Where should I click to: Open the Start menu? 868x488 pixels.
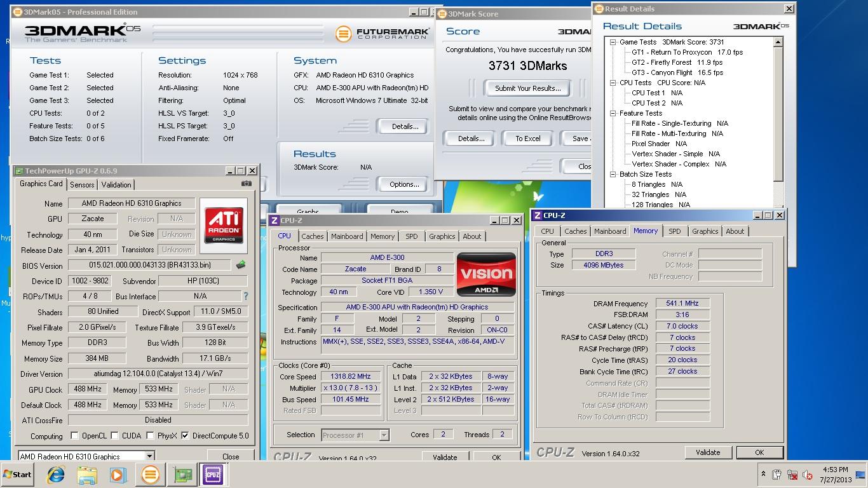pyautogui.click(x=18, y=475)
